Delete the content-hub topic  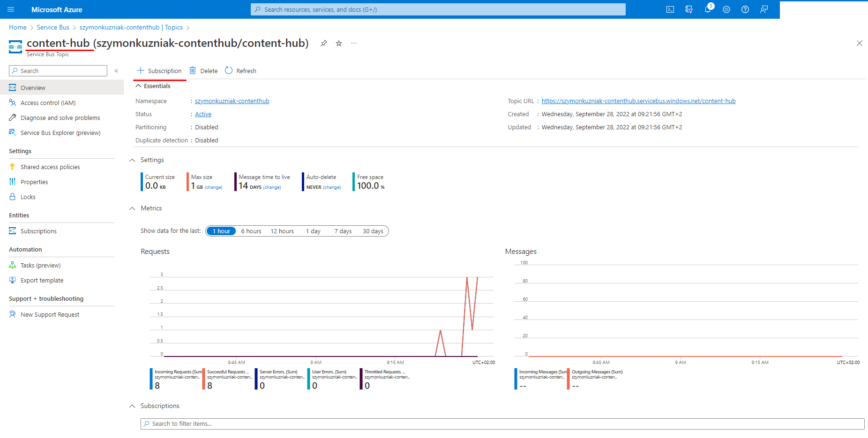click(203, 71)
